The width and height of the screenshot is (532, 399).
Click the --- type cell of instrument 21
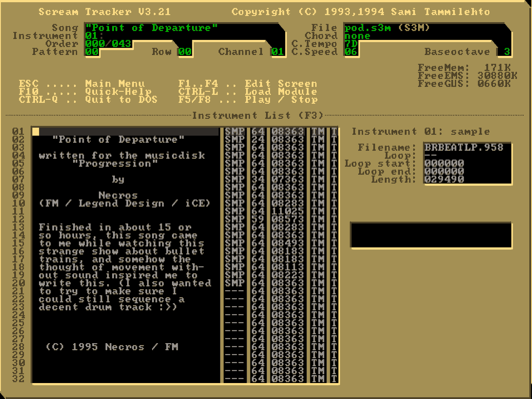(235, 291)
